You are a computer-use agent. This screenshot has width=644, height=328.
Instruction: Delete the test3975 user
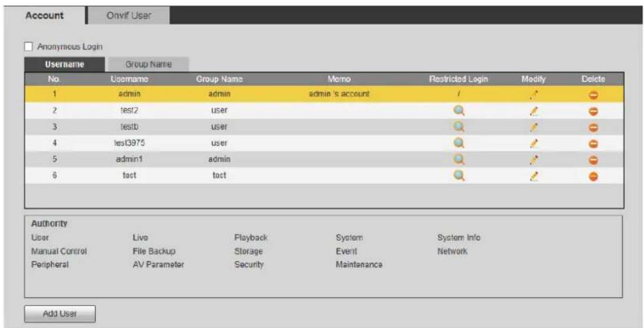[x=593, y=144]
